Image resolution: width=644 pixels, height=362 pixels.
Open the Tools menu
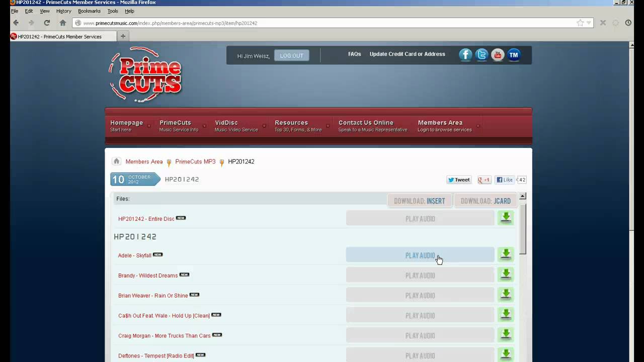113,11
